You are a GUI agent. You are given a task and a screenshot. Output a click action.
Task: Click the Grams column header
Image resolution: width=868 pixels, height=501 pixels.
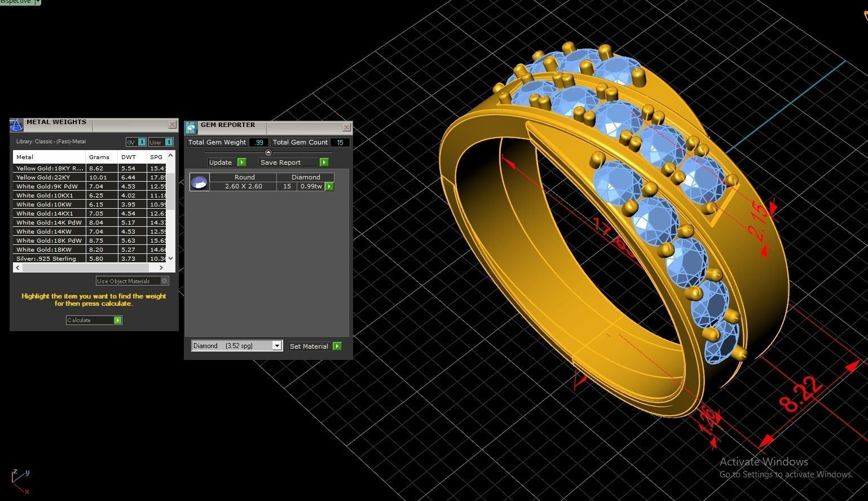(x=102, y=157)
